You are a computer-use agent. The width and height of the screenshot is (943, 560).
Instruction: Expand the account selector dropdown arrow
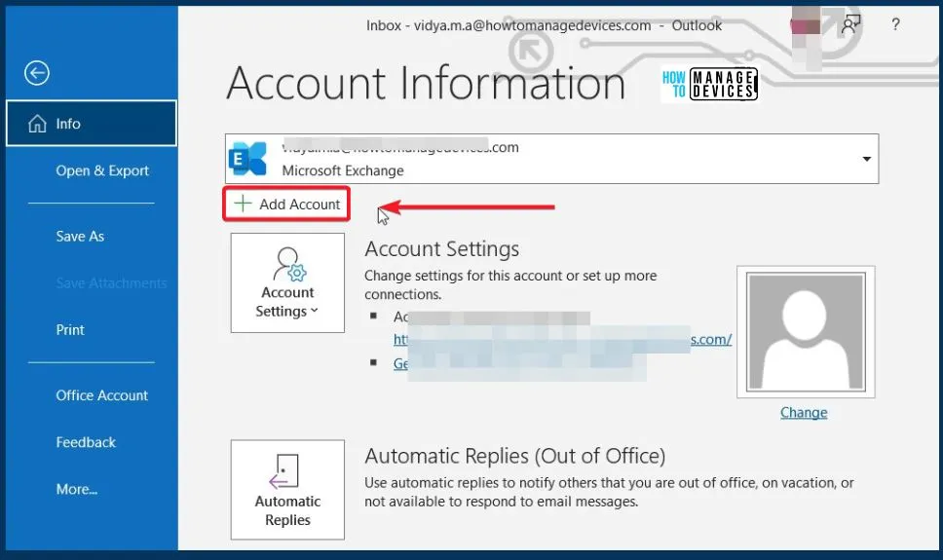click(x=867, y=159)
